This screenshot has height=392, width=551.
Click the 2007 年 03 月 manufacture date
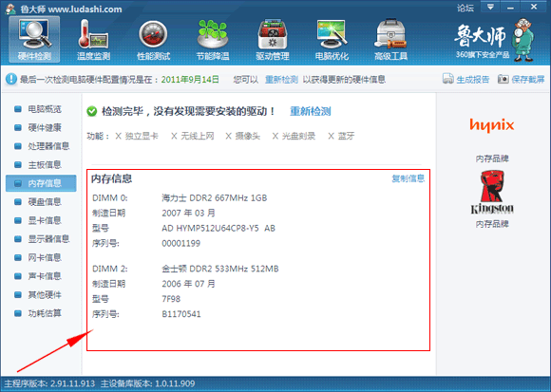[188, 214]
